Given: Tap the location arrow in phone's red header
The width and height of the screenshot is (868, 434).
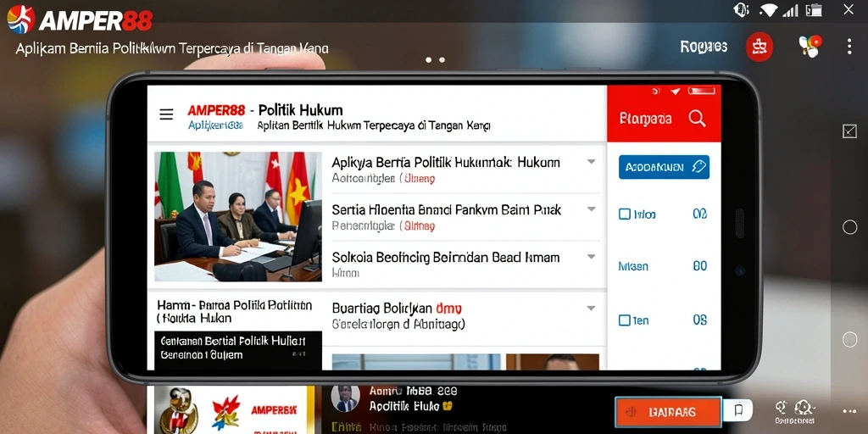Looking at the screenshot, I should [x=675, y=92].
